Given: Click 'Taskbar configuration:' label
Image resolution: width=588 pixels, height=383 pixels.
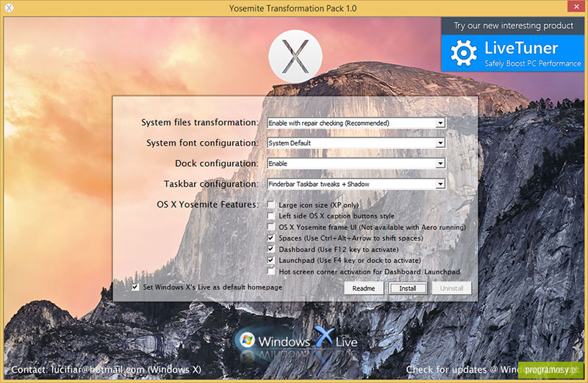Looking at the screenshot, I should (211, 184).
